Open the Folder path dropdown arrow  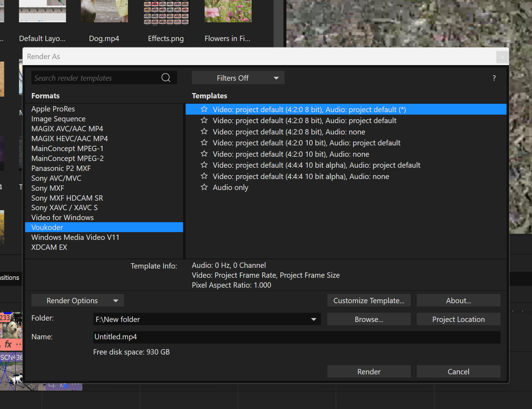point(313,319)
